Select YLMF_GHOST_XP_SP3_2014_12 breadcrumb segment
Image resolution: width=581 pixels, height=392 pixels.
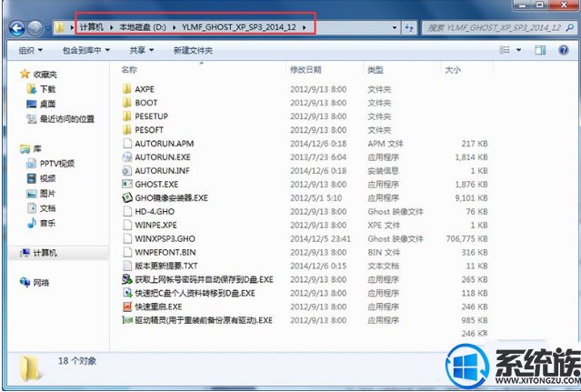pos(239,27)
